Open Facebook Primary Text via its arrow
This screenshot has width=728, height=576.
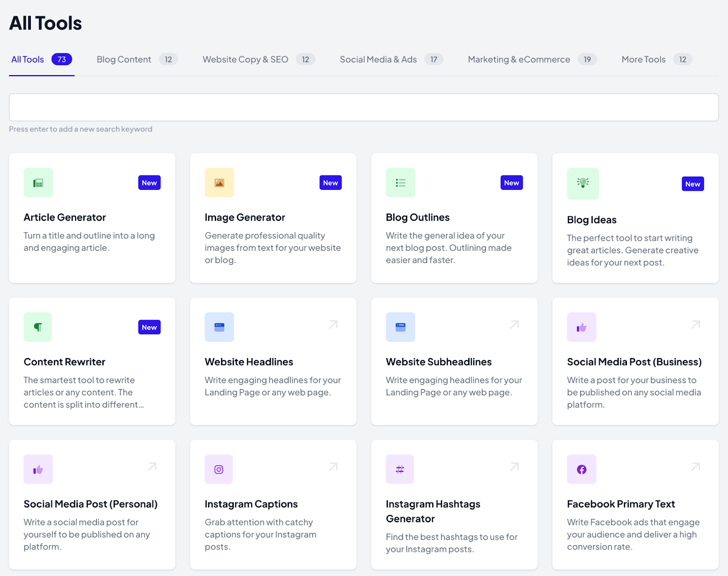pyautogui.click(x=695, y=466)
